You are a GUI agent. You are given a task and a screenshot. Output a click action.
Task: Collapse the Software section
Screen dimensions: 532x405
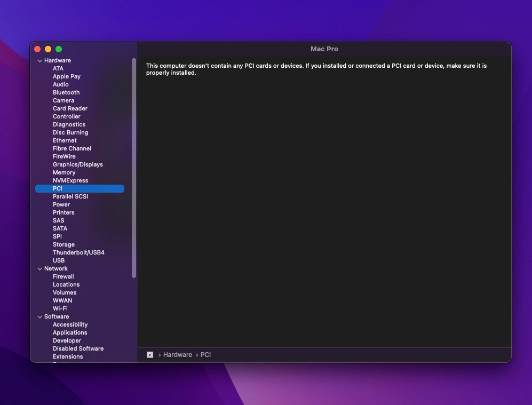click(x=39, y=317)
